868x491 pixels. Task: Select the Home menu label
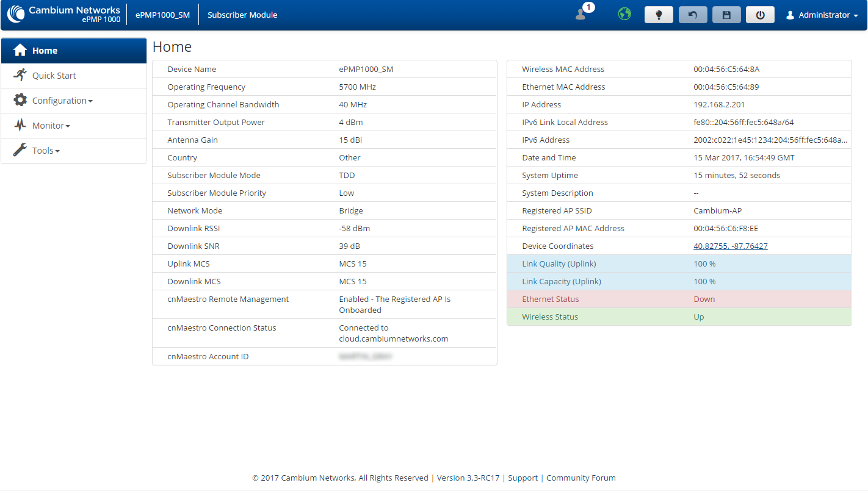coord(45,51)
